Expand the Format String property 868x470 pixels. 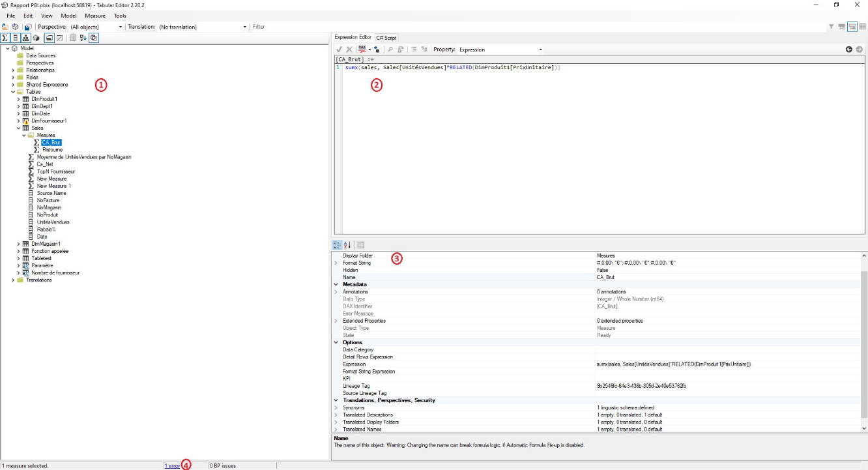point(336,263)
